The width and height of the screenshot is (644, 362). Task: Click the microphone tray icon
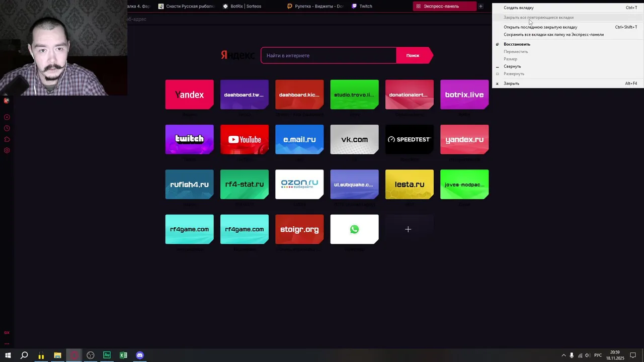[x=572, y=355]
